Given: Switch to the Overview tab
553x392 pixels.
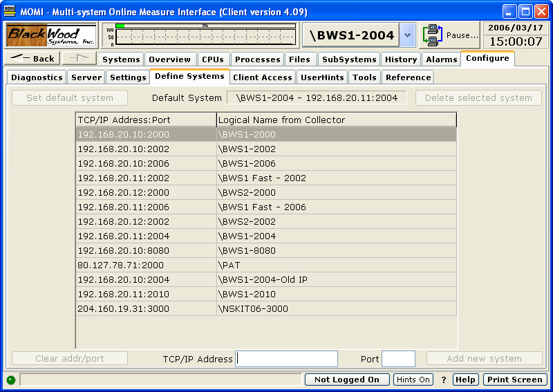Looking at the screenshot, I should 169,59.
